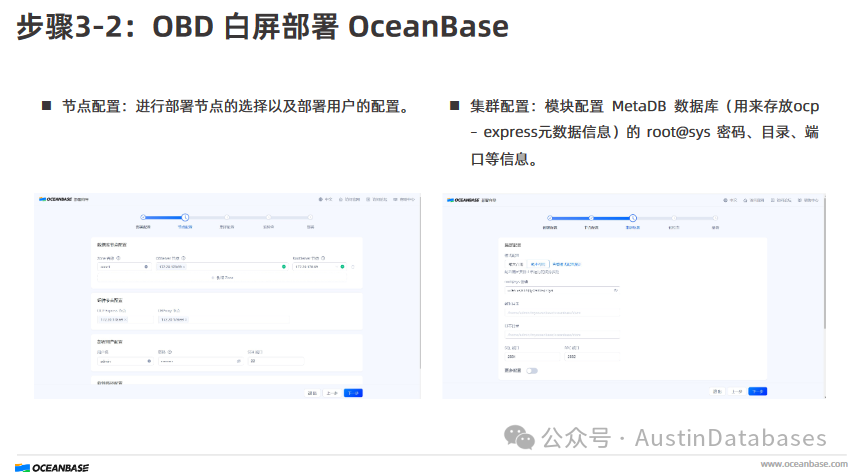Click the globe language icon in the cluster-configuration header
854x472 pixels.
coord(725,200)
